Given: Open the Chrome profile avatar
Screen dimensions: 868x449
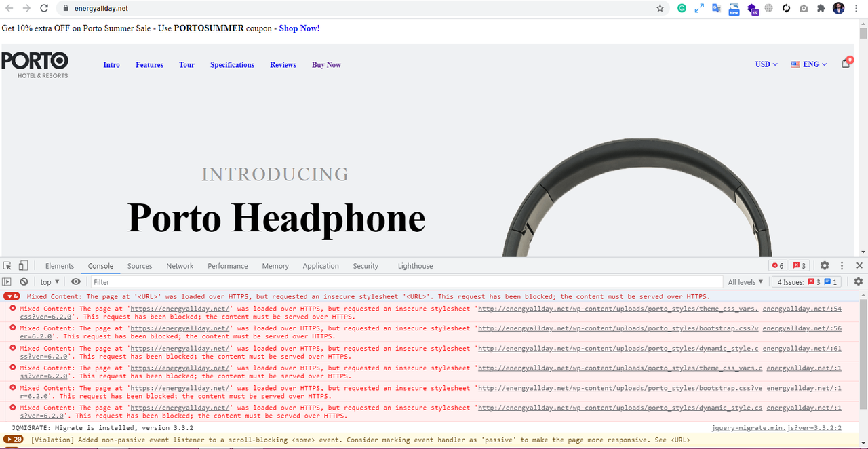Looking at the screenshot, I should pos(839,8).
